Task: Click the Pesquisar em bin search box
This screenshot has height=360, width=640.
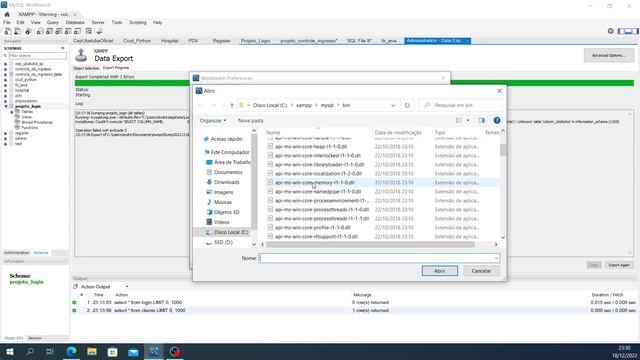Action: (x=461, y=105)
